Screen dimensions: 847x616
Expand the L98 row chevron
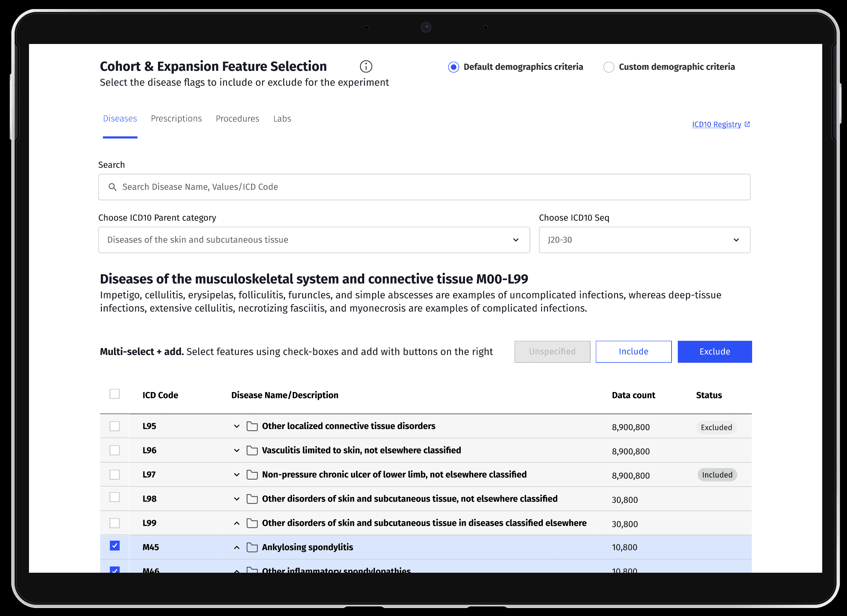(237, 499)
